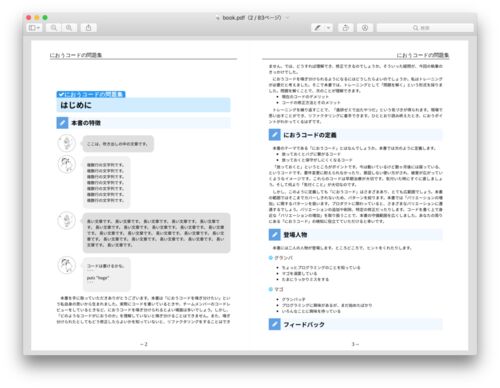500x388 pixels.
Task: Click the avatar beside the puts "hoge" bubble
Action: [67, 265]
